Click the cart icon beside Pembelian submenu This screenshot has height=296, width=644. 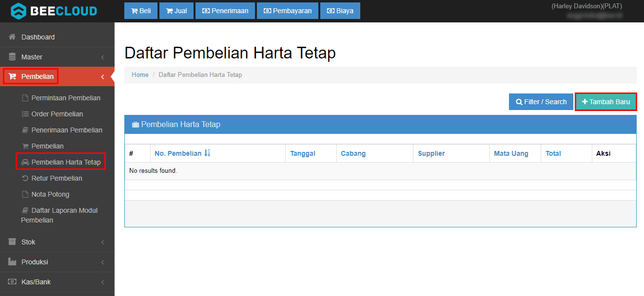click(x=25, y=146)
